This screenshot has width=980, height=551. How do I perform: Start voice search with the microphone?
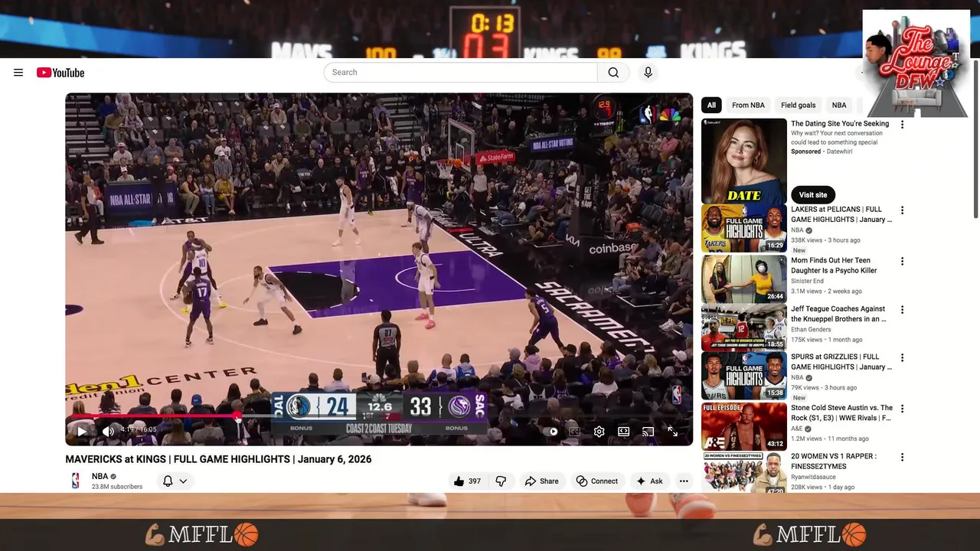coord(648,73)
